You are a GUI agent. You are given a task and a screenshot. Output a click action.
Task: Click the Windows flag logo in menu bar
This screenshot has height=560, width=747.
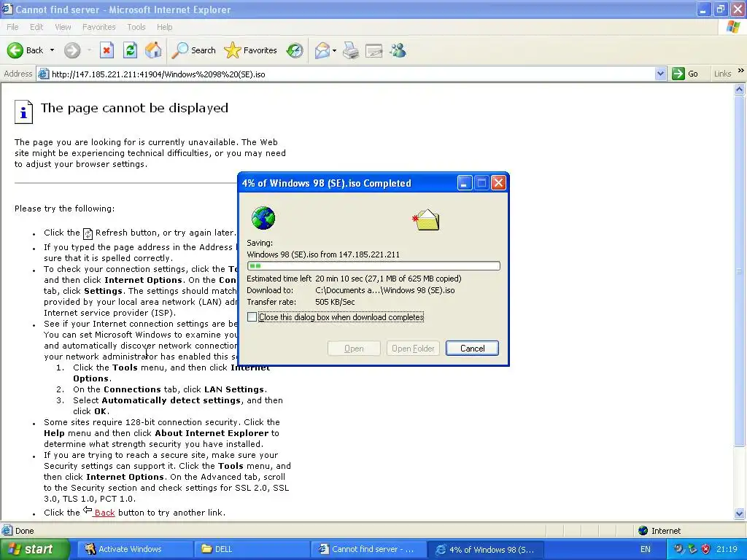(x=734, y=27)
